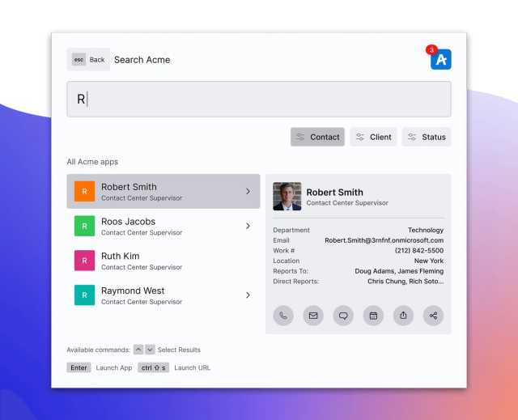Screen dimensions: 518x420
Task: Expand Robert Smith row chevron
Action: click(248, 191)
